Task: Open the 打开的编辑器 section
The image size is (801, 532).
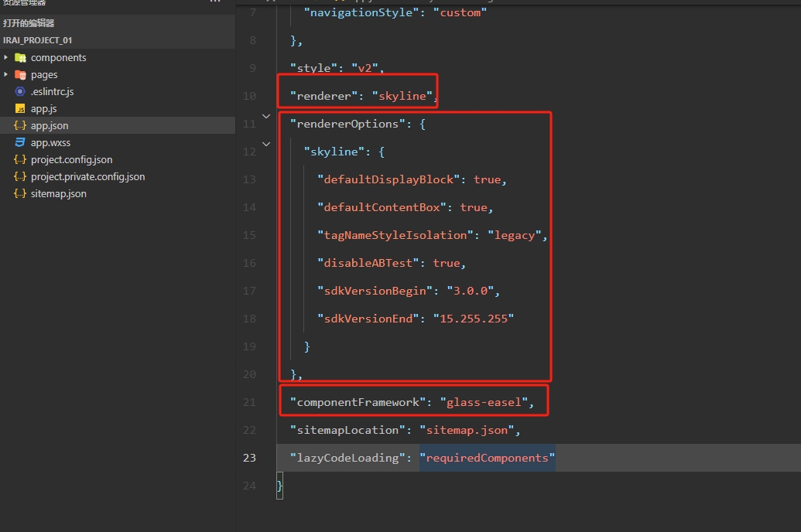Action: (x=29, y=23)
